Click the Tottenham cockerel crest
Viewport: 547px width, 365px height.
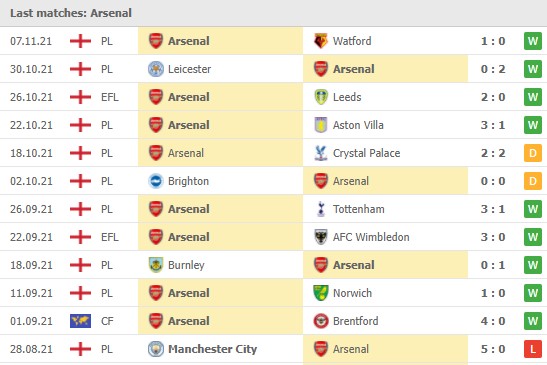[x=321, y=209]
